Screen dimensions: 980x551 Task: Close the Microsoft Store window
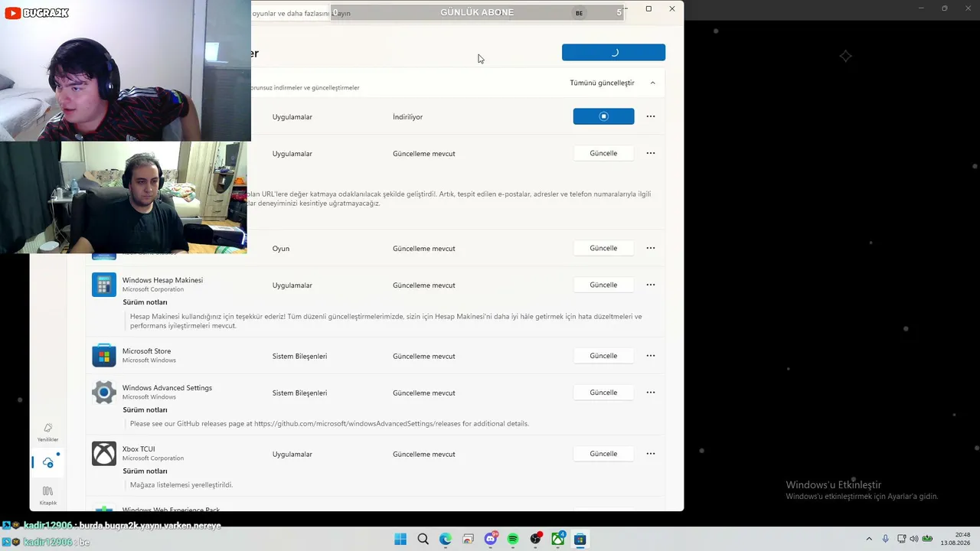(x=672, y=9)
